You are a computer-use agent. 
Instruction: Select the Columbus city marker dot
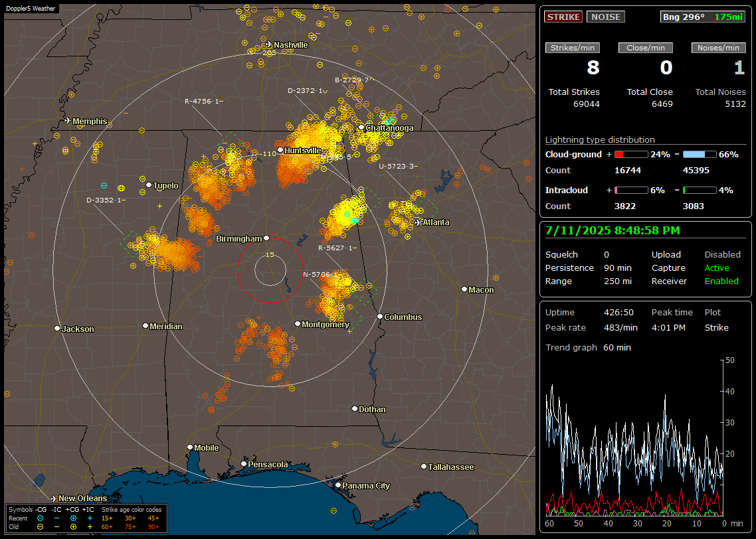(x=380, y=317)
